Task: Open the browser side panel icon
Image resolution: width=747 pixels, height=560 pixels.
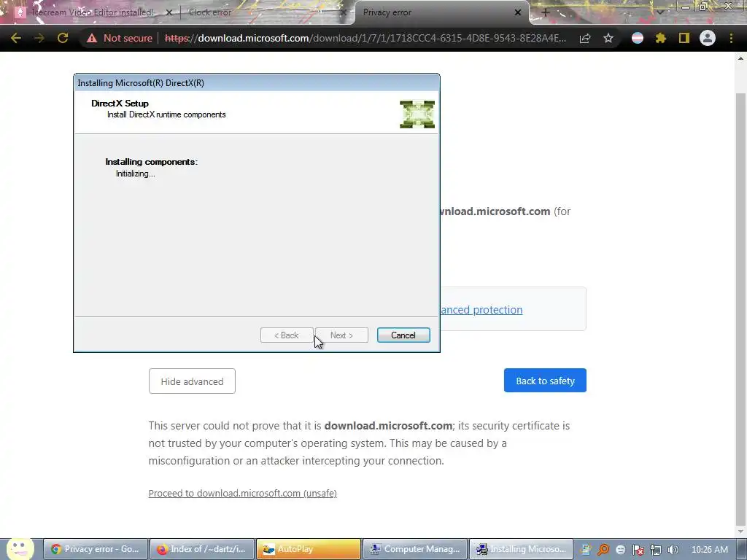Action: pos(684,38)
